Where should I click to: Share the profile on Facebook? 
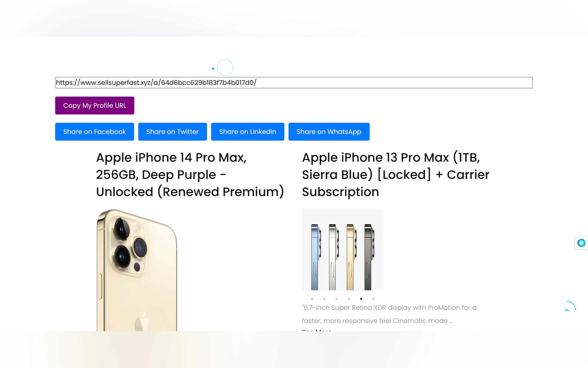coord(94,132)
